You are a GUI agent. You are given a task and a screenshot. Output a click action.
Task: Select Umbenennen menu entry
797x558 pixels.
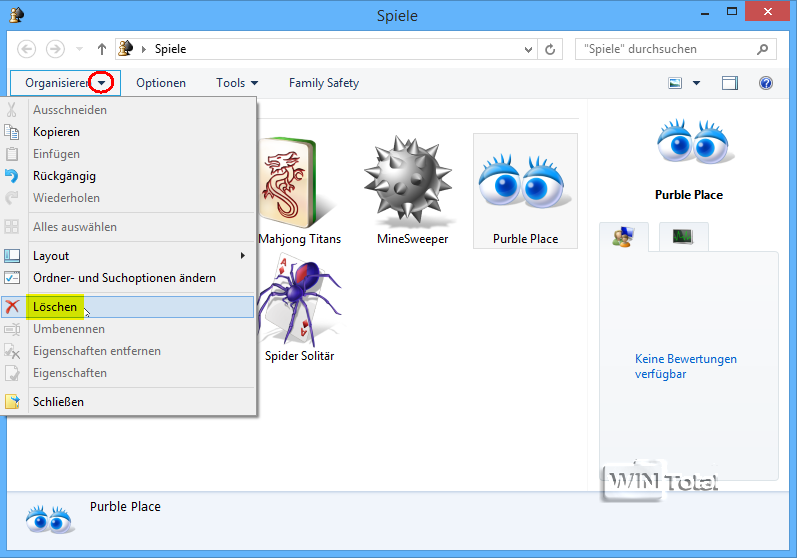[128, 329]
